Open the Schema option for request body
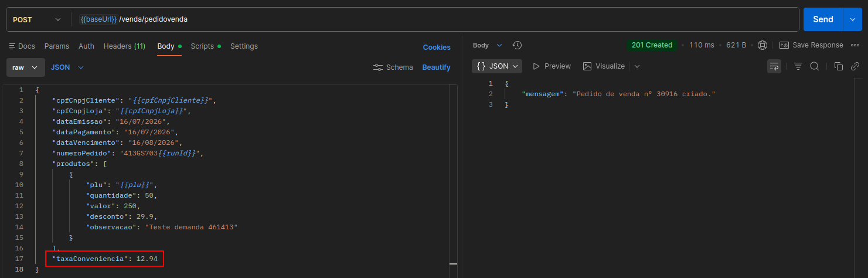Image resolution: width=868 pixels, height=278 pixels. [393, 67]
